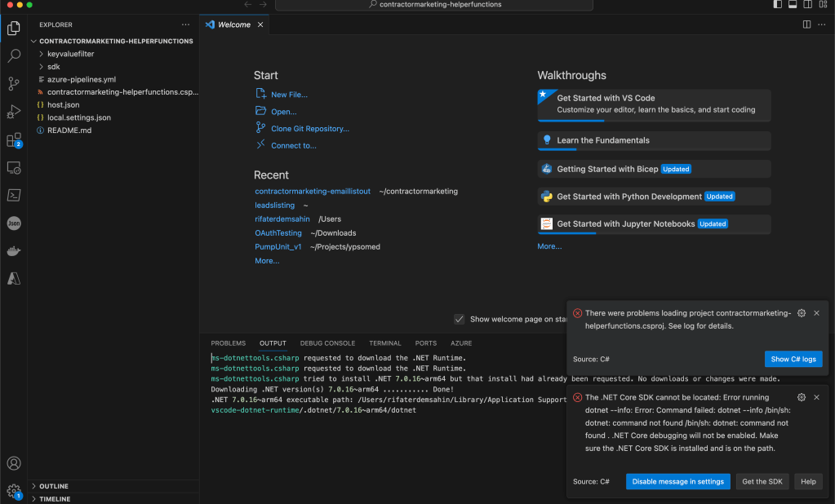Open Learn the Fundamentals walkthrough
Image resolution: width=835 pixels, height=504 pixels.
point(654,140)
